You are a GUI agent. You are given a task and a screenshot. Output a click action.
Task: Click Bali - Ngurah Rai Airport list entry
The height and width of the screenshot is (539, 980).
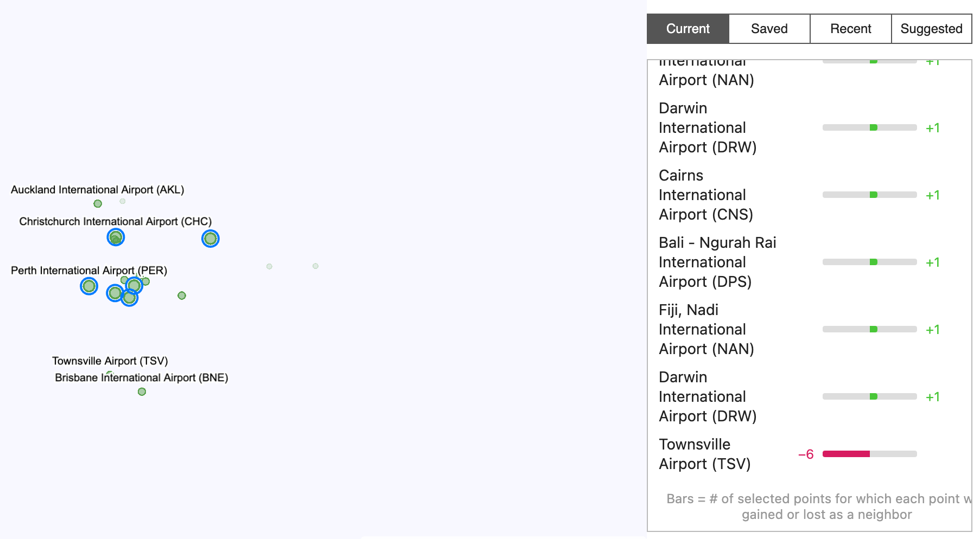pyautogui.click(x=717, y=262)
